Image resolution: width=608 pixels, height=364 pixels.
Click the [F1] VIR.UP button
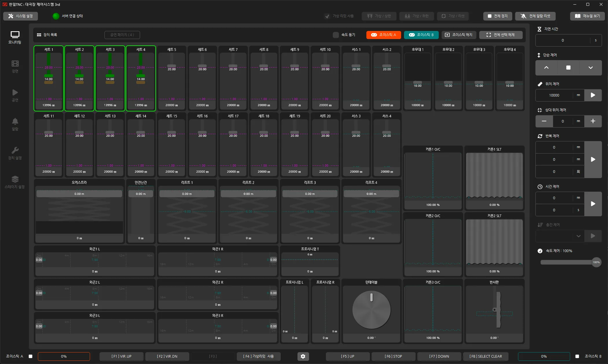(x=122, y=356)
